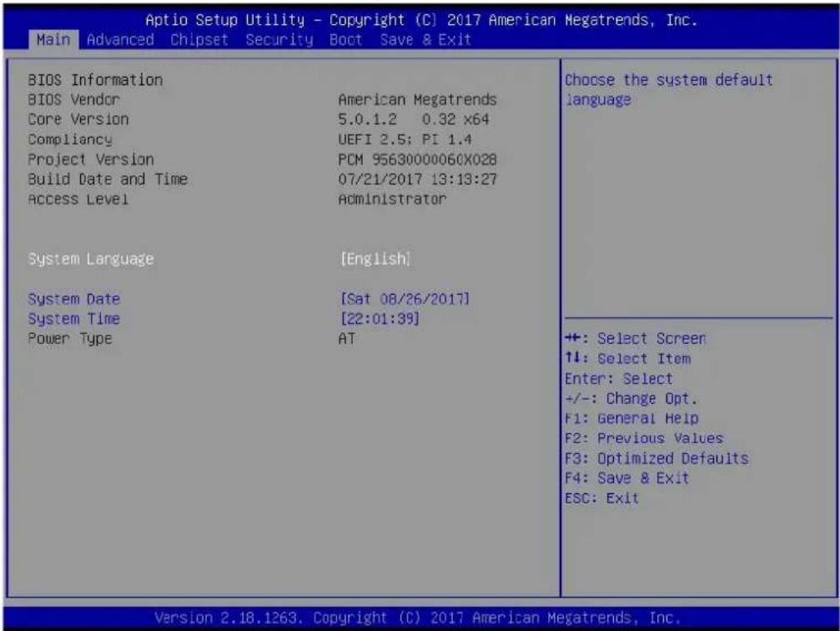
Task: Click the American Megatrends vendor value
Action: [x=417, y=99]
